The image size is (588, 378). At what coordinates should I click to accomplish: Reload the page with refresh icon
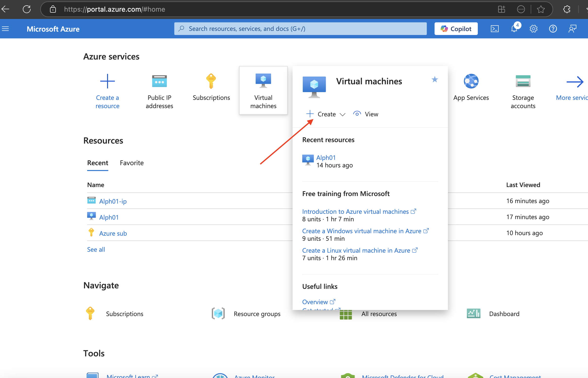pyautogui.click(x=26, y=9)
